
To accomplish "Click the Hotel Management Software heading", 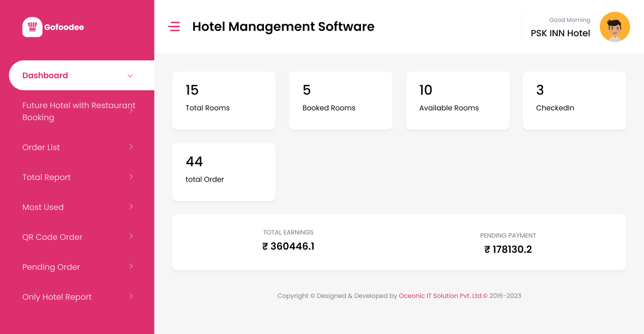I will (283, 27).
